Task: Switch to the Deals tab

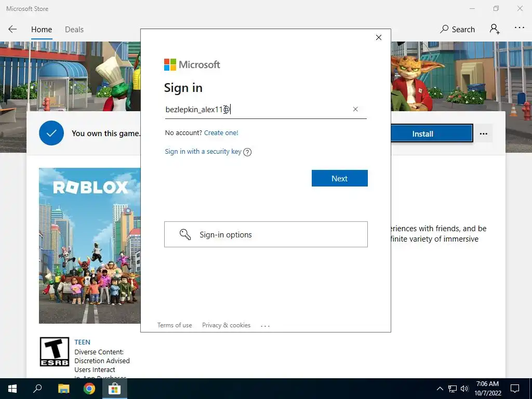Action: tap(74, 30)
